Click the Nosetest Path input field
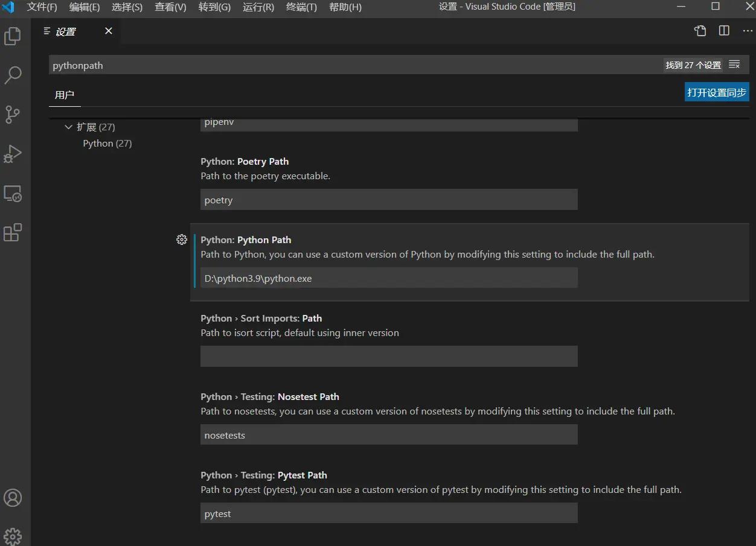Screen dimensions: 756x546 click(x=389, y=434)
